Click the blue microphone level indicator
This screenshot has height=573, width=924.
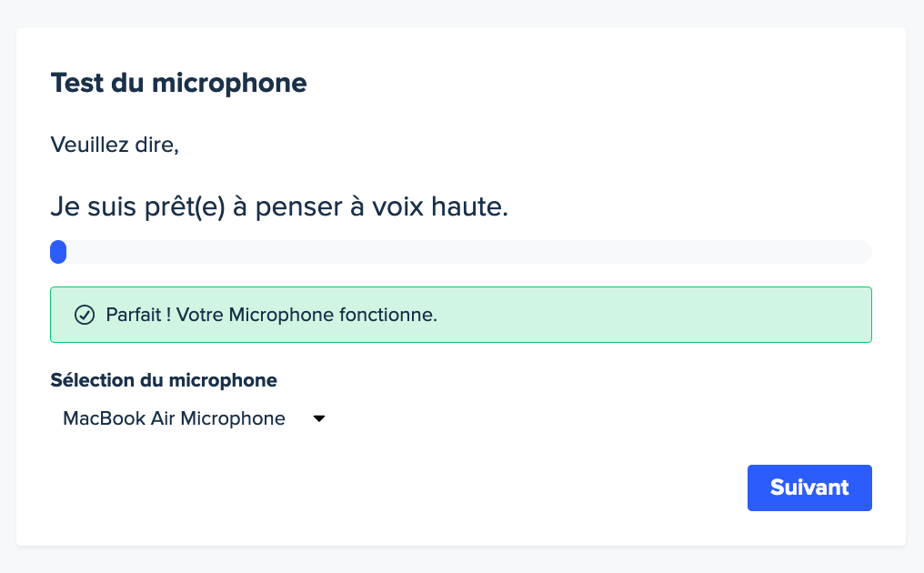coord(58,252)
